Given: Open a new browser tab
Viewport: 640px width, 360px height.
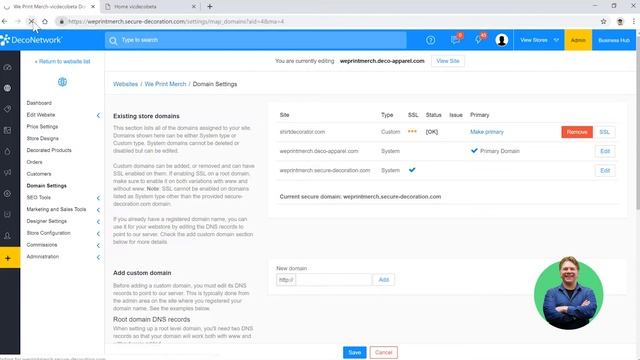Looking at the screenshot, I should [210, 7].
